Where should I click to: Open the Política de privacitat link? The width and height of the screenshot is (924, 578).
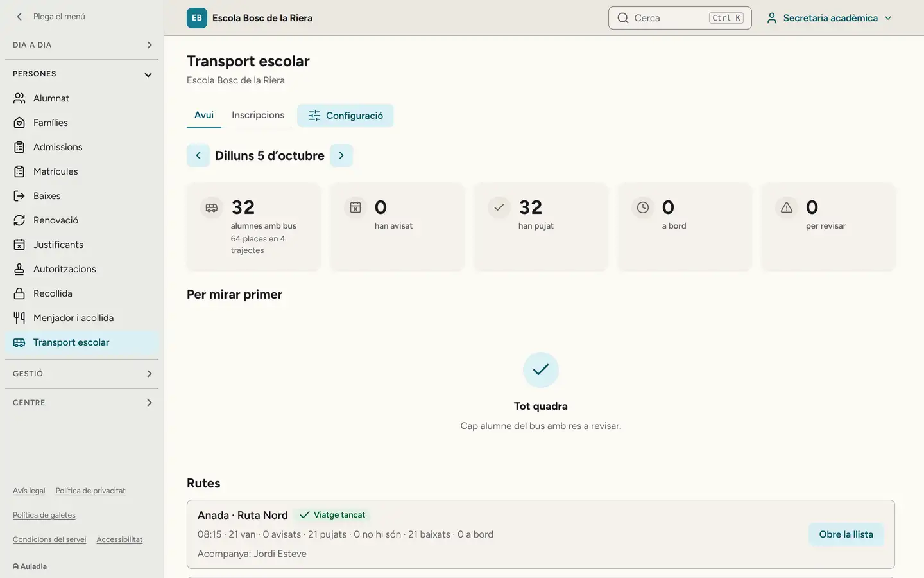tap(90, 491)
